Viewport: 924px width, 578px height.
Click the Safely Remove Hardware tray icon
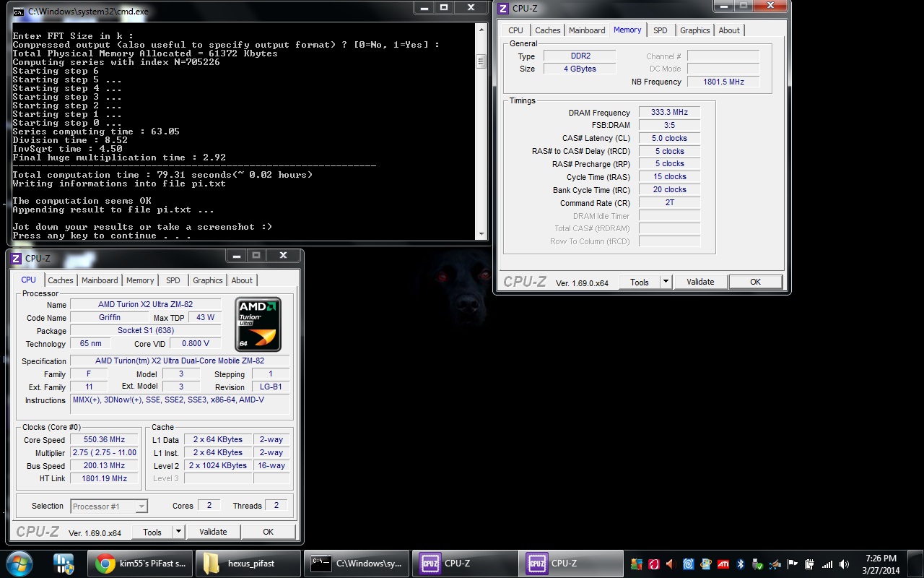[x=757, y=564]
